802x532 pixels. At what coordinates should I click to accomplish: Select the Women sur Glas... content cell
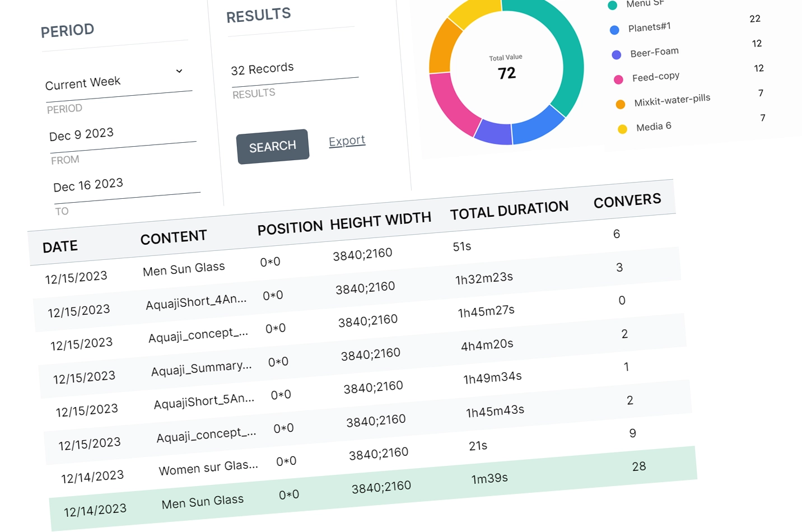click(208, 467)
